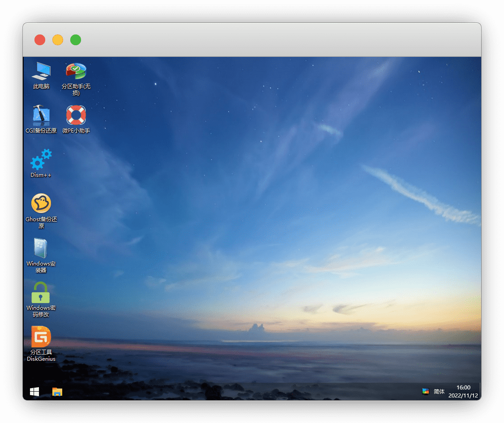Click the window's gray title bar
Screen dimensions: 504x423
(x=269, y=40)
